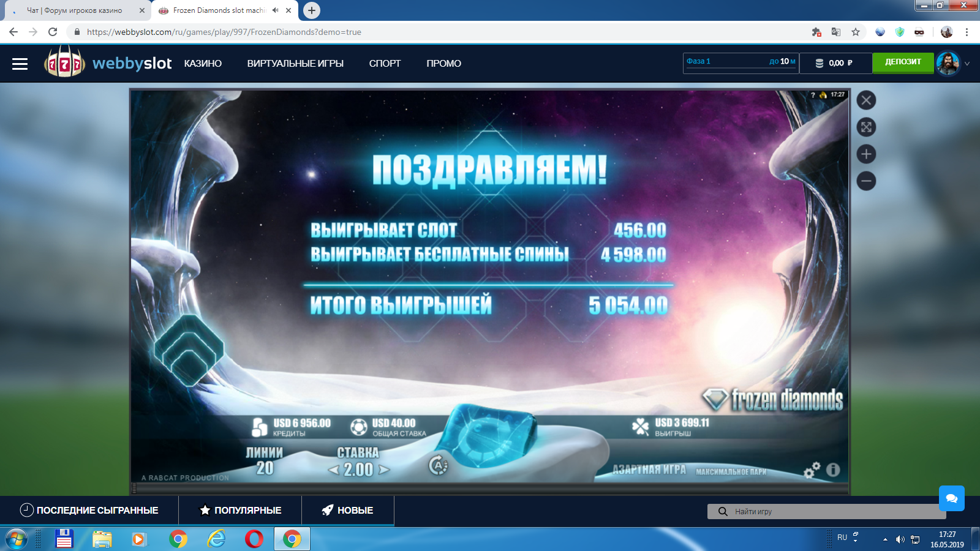Screen dimensions: 980x551
Task: Click the balance 0,00 ₽ box
Action: coord(835,63)
